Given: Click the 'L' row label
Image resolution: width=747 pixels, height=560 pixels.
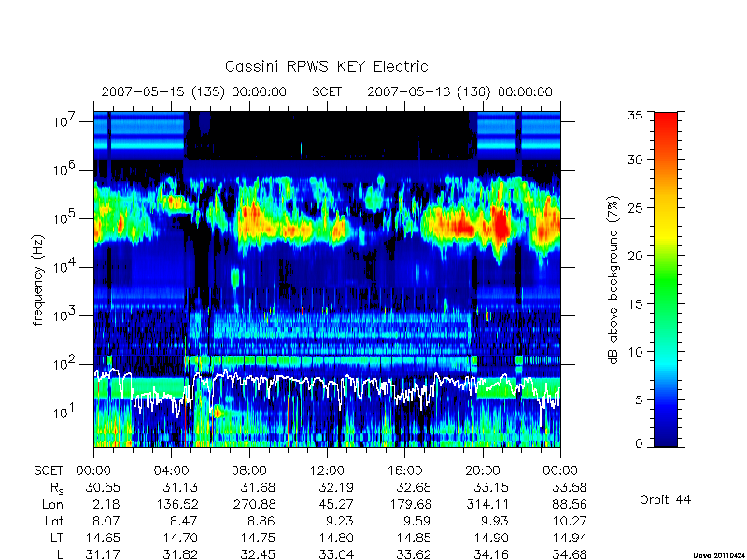Looking at the screenshot, I should (60, 554).
